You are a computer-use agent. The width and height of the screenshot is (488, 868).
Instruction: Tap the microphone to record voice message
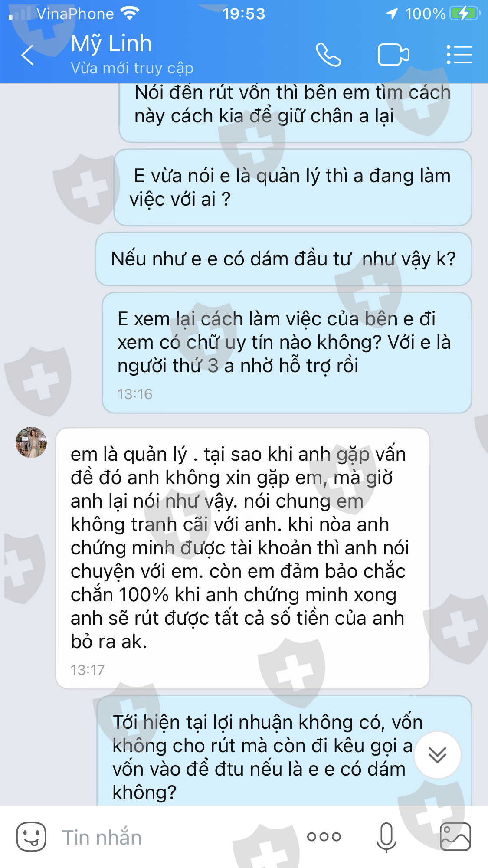coord(386,837)
